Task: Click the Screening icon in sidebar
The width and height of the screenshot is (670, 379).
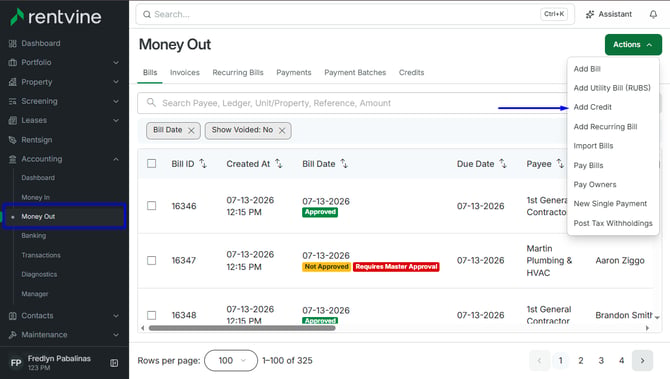Action: pos(12,101)
